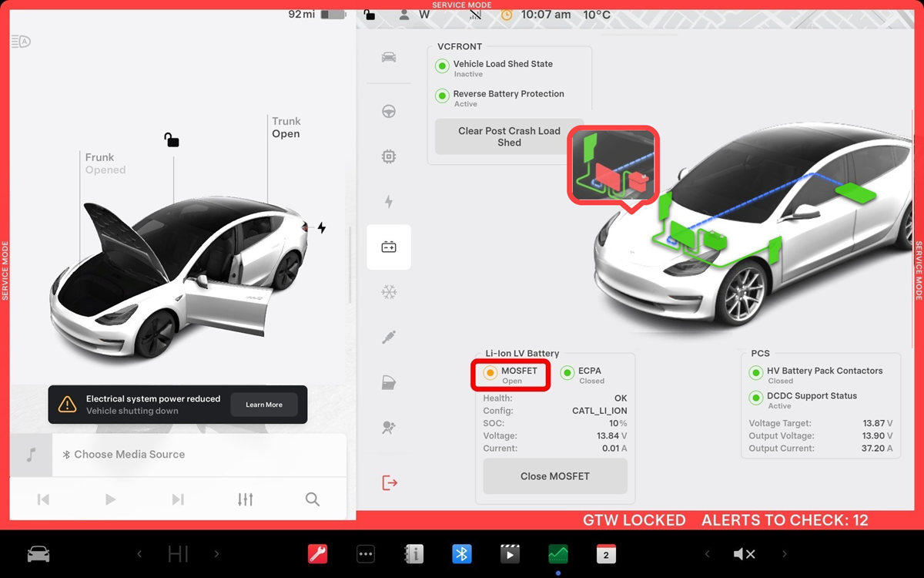Increase volume with the right chevron
Screen dimensions: 924x578
785,554
